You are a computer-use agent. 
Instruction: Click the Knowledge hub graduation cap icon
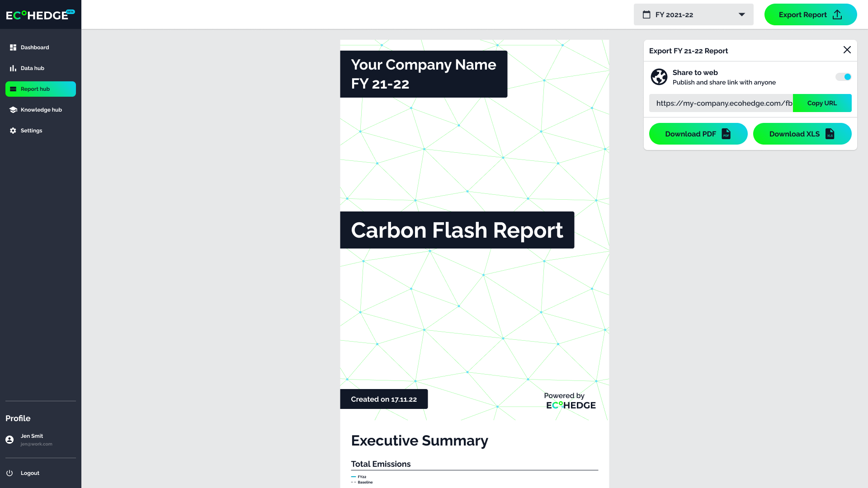[13, 110]
